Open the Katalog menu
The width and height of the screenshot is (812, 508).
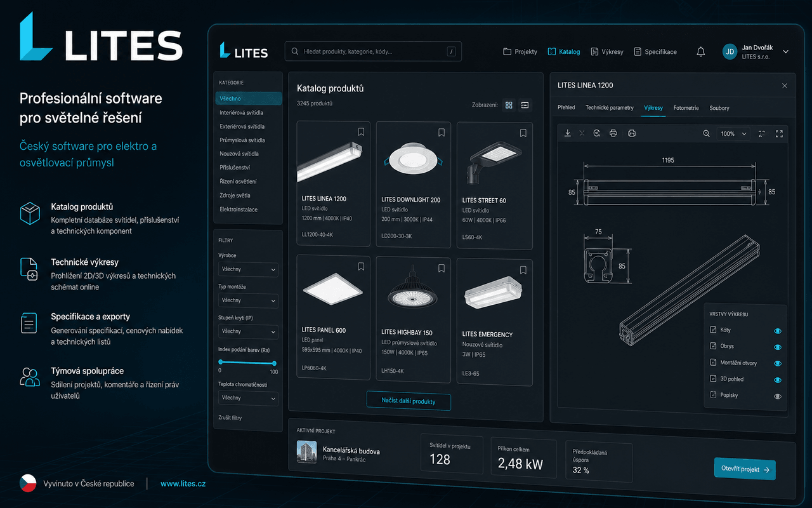pos(564,52)
